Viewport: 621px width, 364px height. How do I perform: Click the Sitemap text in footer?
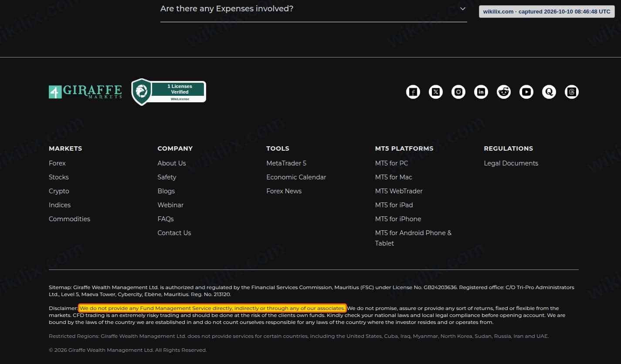coord(312,291)
